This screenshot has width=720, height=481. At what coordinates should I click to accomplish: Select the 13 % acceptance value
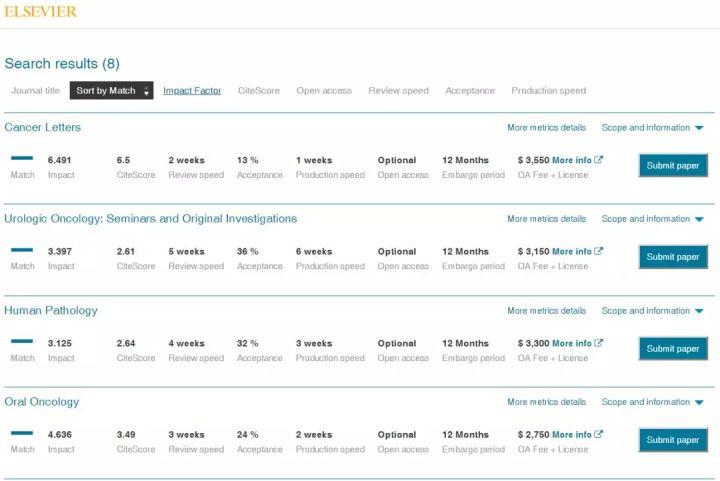click(x=248, y=160)
